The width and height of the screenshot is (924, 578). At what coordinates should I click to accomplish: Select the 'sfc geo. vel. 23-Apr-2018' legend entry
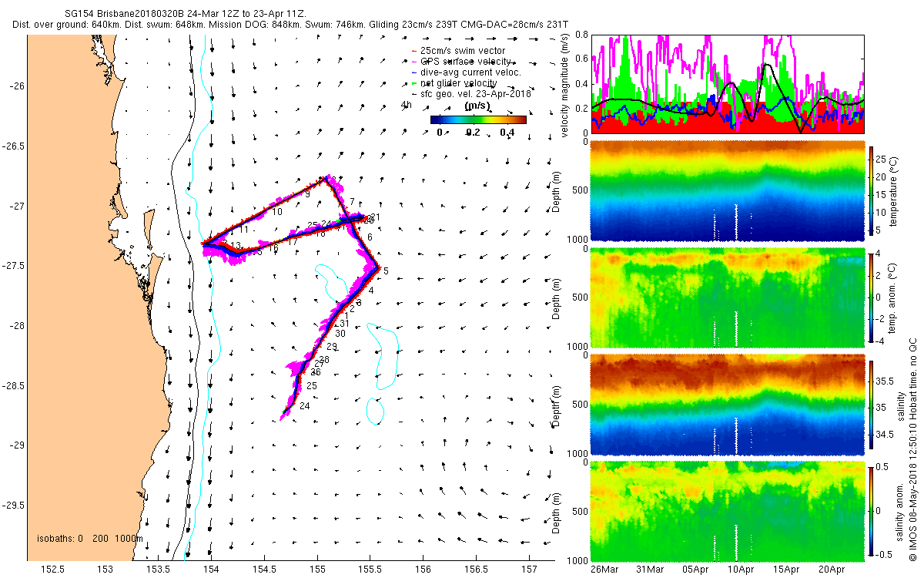point(470,93)
